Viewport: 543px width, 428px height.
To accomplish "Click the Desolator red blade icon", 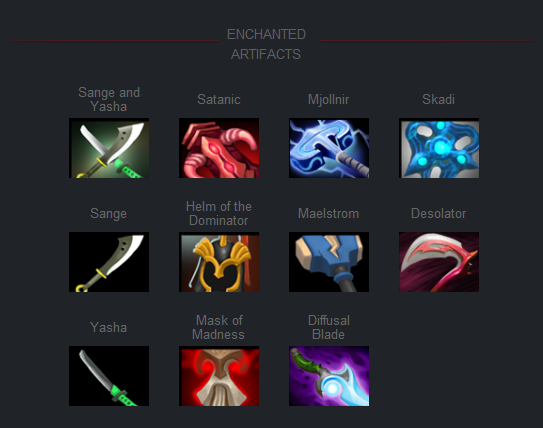I will [439, 262].
